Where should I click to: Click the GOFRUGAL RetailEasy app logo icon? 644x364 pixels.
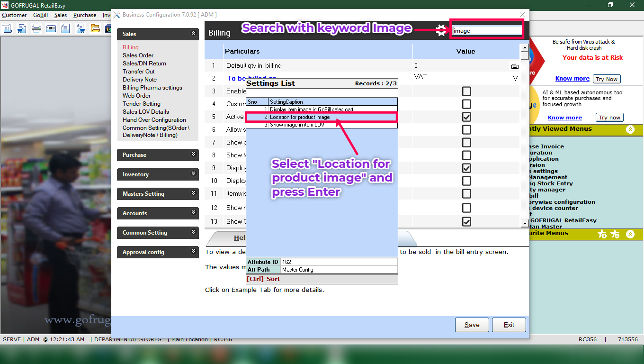click(5, 5)
